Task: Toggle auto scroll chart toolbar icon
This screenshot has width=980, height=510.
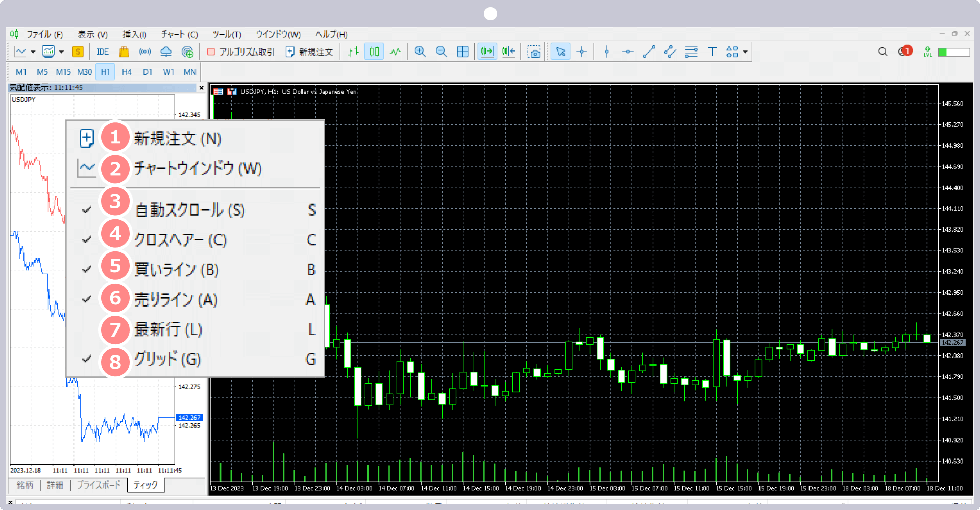Action: [487, 52]
